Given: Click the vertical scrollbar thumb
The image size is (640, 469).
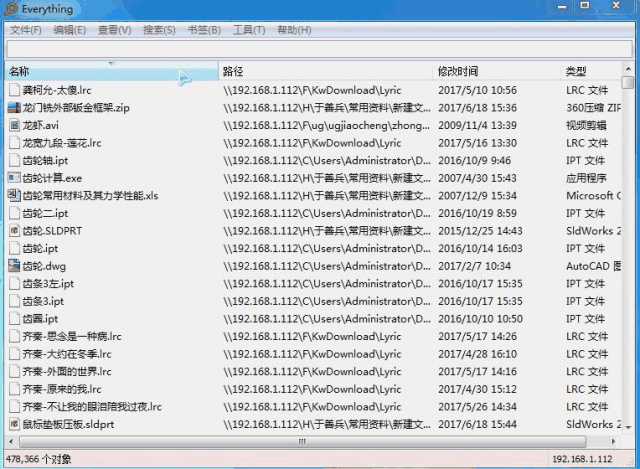Looking at the screenshot, I should click(628, 82).
